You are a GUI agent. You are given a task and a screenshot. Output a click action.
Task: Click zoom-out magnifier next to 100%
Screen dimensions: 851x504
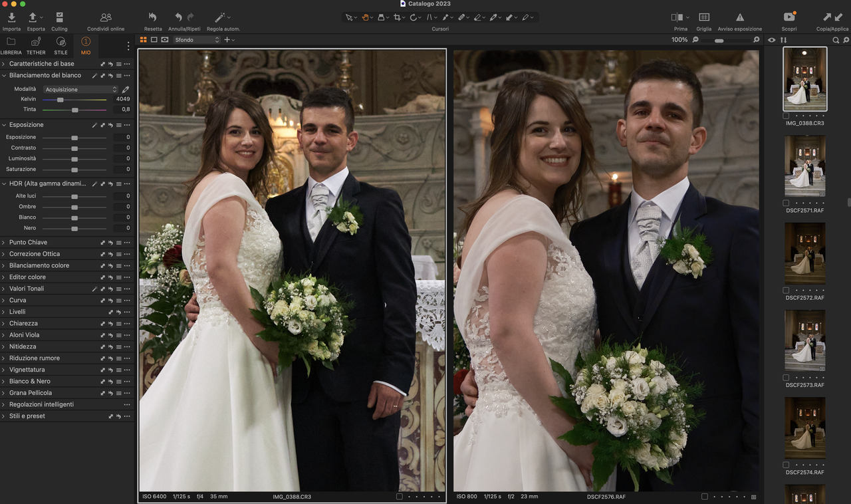[695, 40]
